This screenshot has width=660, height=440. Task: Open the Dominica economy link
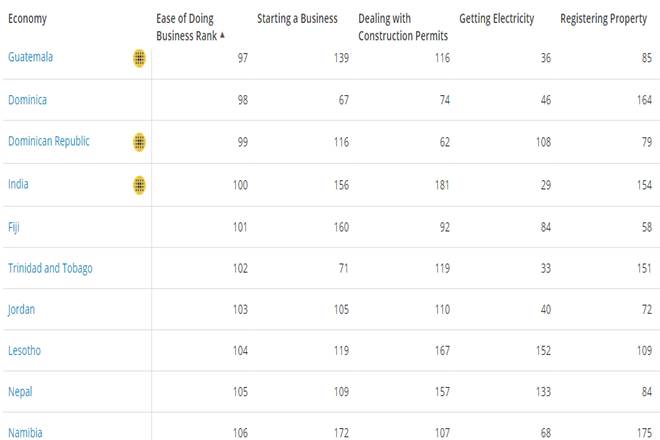tap(27, 100)
